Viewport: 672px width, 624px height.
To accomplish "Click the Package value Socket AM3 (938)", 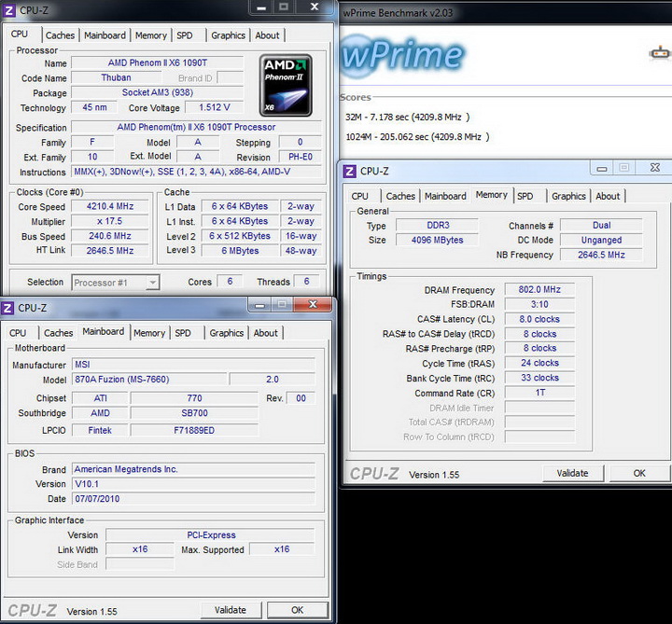I will coord(158,92).
